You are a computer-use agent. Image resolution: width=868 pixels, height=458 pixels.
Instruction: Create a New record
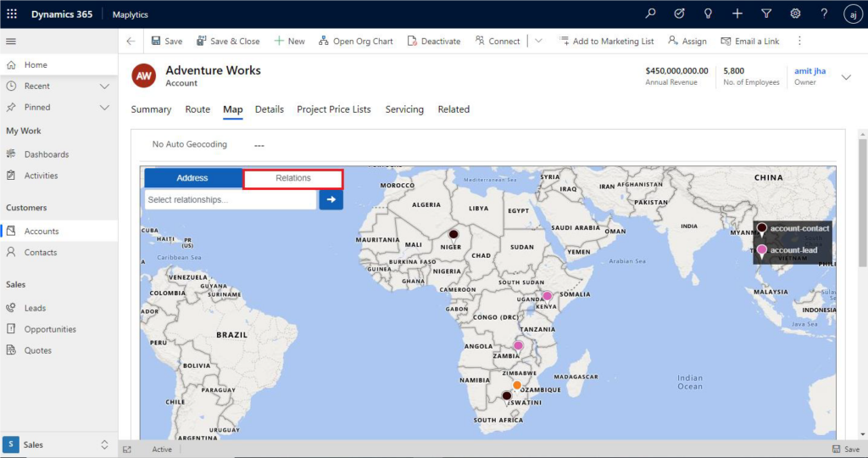click(290, 41)
